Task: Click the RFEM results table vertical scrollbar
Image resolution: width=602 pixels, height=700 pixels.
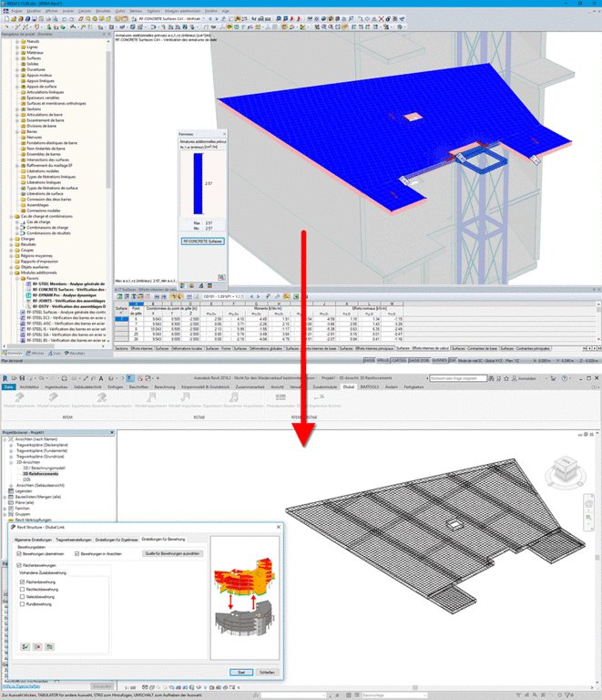Action: pyautogui.click(x=598, y=309)
